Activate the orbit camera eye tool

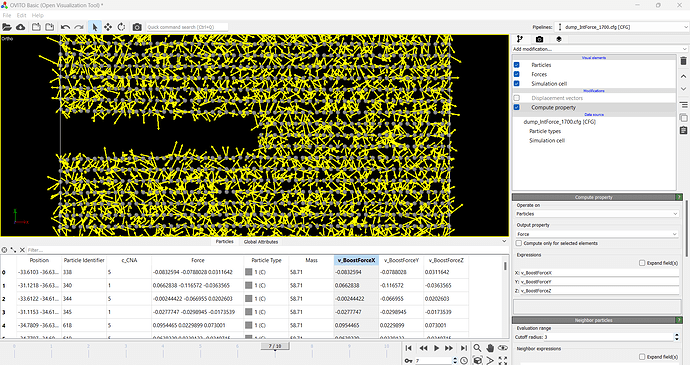503,348
